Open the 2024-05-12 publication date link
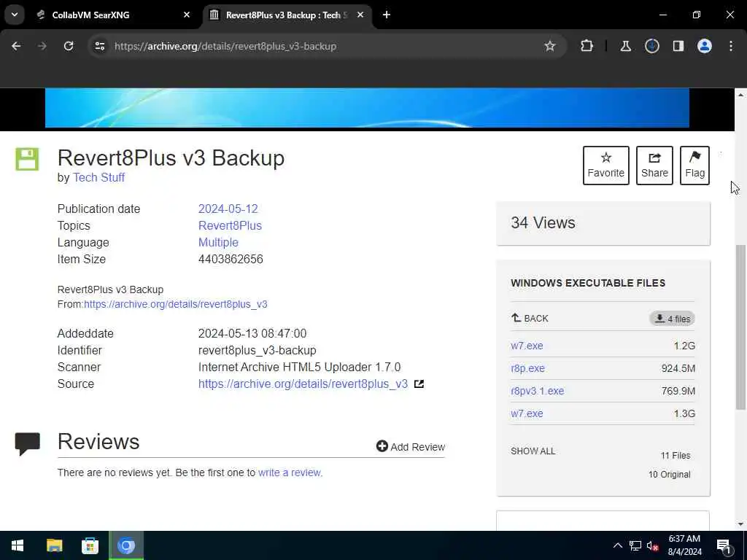 (228, 209)
